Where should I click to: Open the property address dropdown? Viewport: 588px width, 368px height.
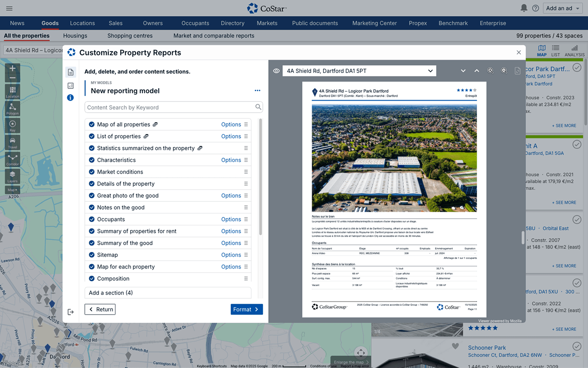click(x=359, y=71)
